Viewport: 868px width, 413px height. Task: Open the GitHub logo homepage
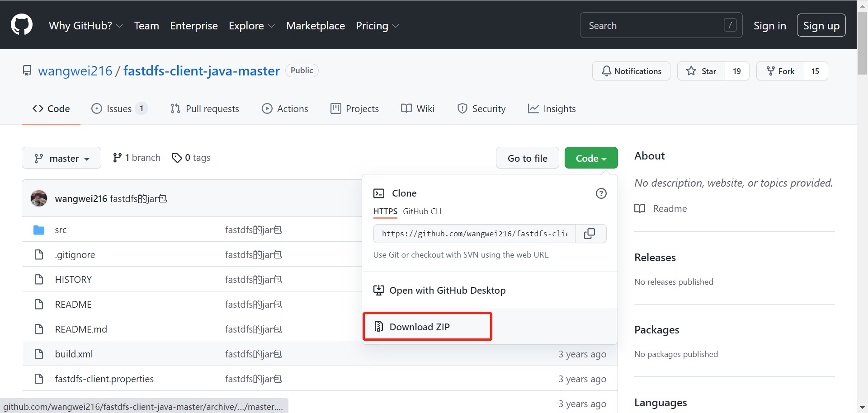click(x=22, y=25)
